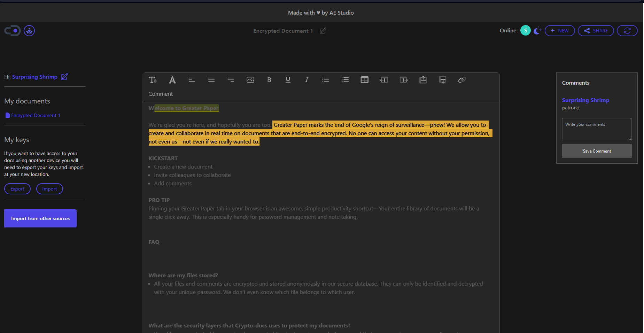Open the SHARE document button

596,31
